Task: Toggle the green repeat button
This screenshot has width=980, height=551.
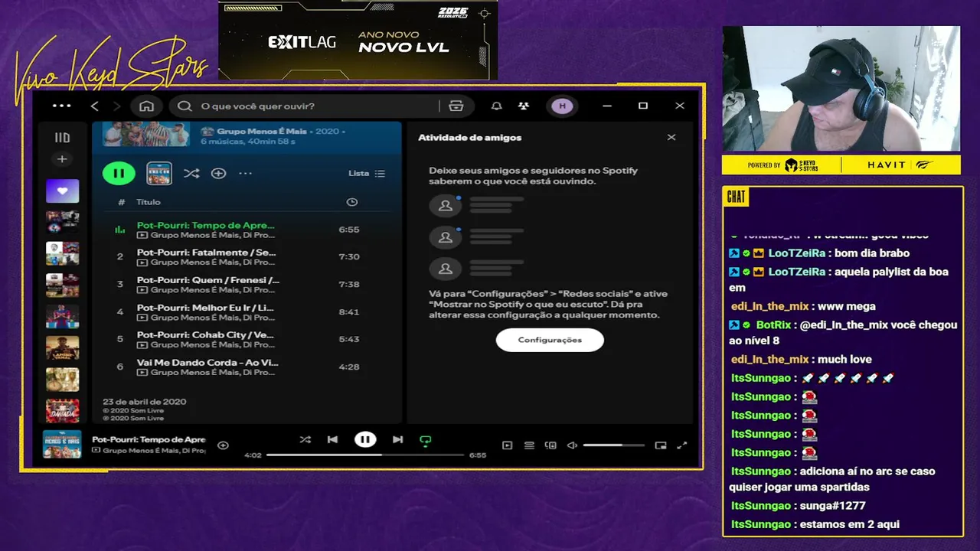Action: tap(426, 440)
